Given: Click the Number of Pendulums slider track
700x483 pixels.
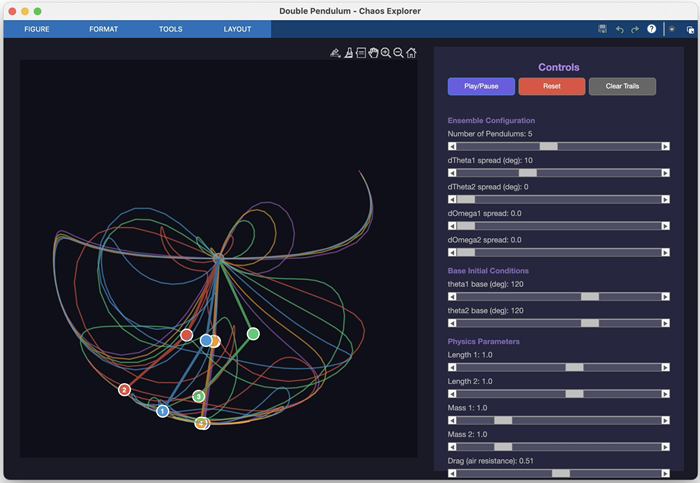Looking at the screenshot, I should point(558,146).
